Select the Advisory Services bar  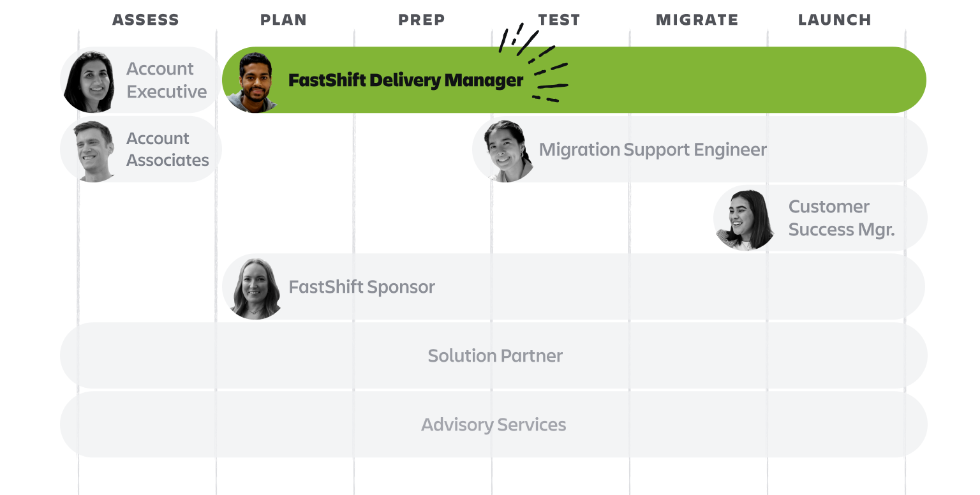pos(493,424)
